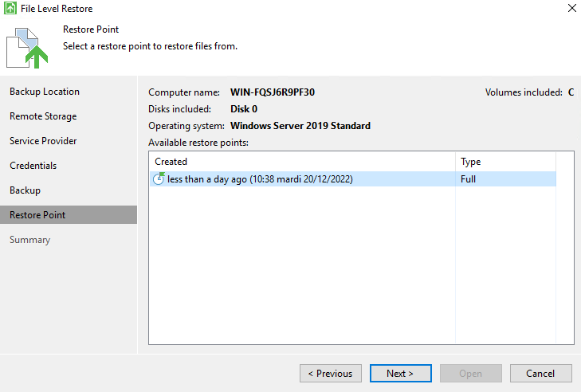Click the Open button
Viewport: 581px width, 392px height.
click(x=470, y=374)
